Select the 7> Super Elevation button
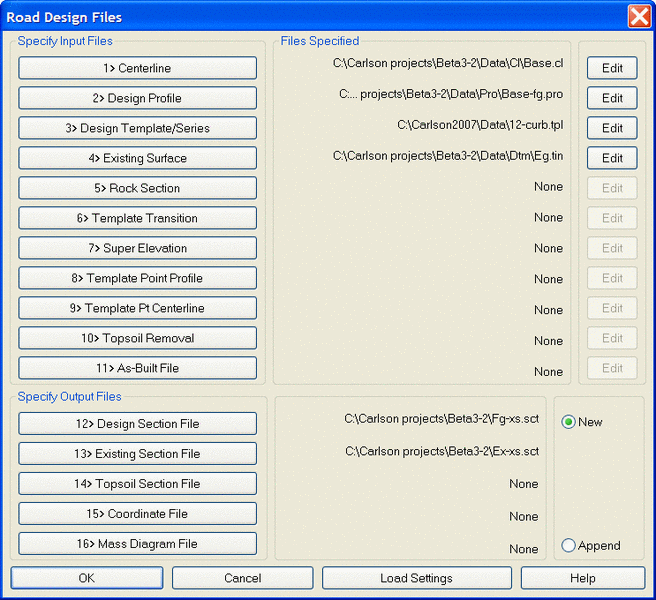 click(x=137, y=248)
